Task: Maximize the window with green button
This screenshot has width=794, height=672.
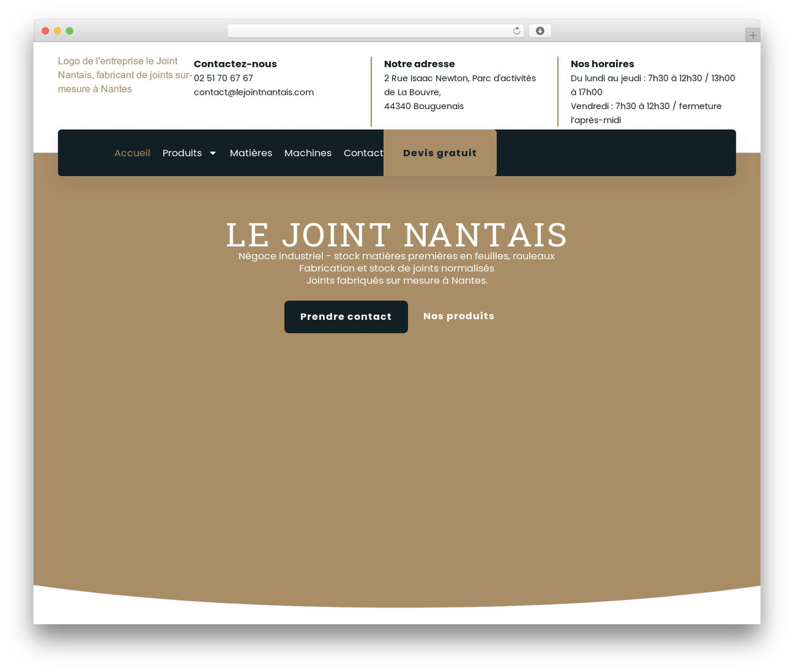Action: (x=69, y=31)
